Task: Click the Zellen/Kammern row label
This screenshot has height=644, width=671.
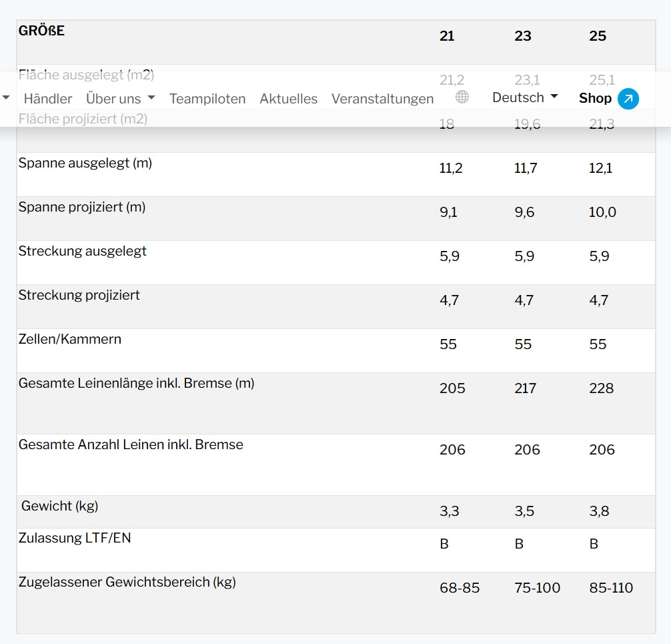Action: point(70,339)
